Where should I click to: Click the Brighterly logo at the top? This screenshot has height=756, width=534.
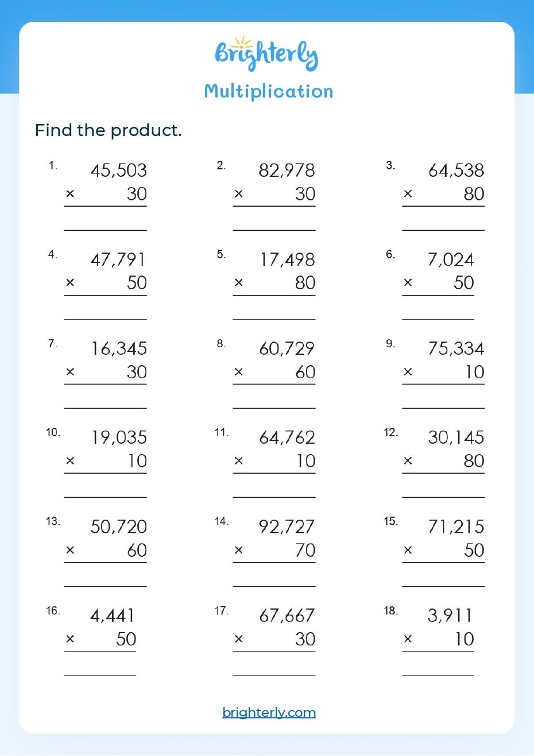(x=266, y=55)
